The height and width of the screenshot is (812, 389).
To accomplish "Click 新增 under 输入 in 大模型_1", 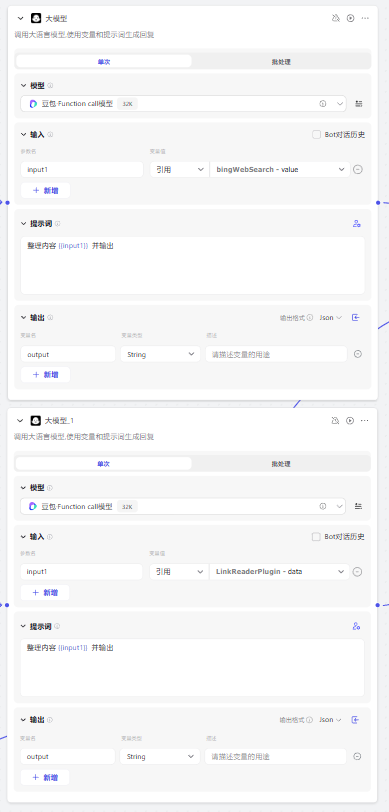I will (x=45, y=592).
